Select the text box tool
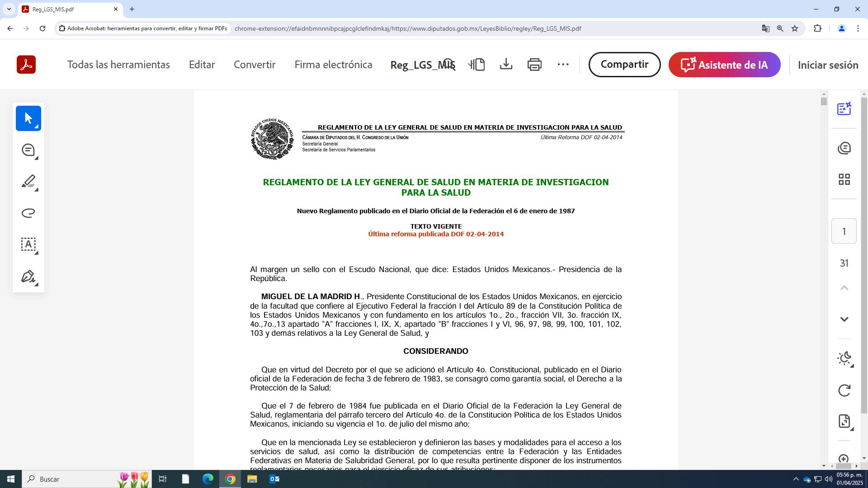This screenshot has width=868, height=488. click(28, 244)
